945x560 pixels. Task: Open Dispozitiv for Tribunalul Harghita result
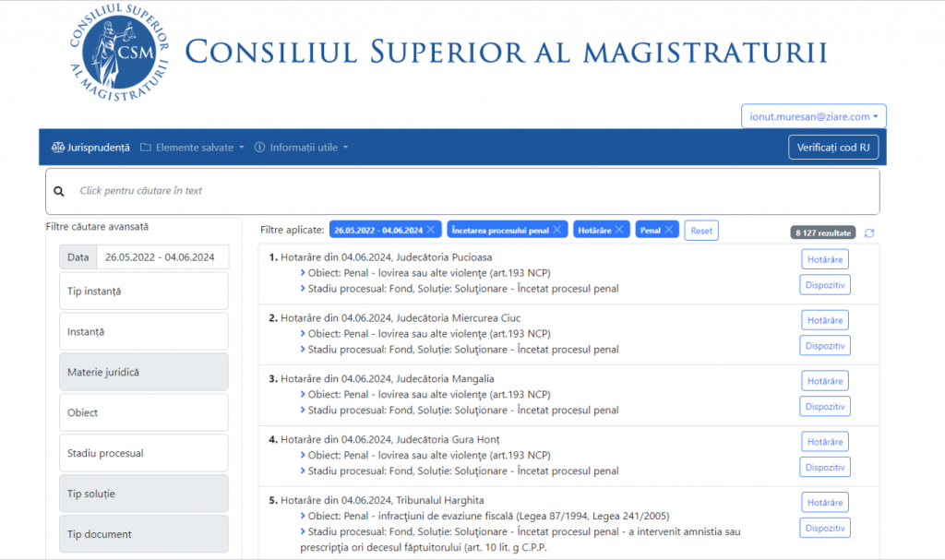(825, 528)
